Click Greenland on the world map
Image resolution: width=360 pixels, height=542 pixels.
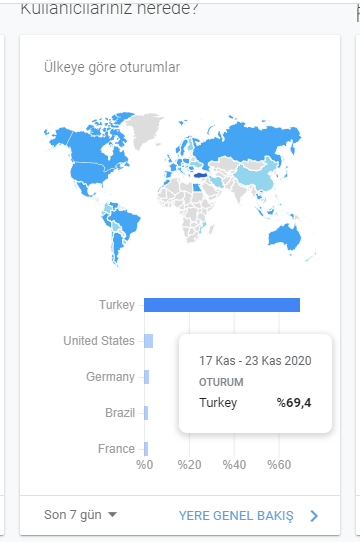(x=144, y=130)
